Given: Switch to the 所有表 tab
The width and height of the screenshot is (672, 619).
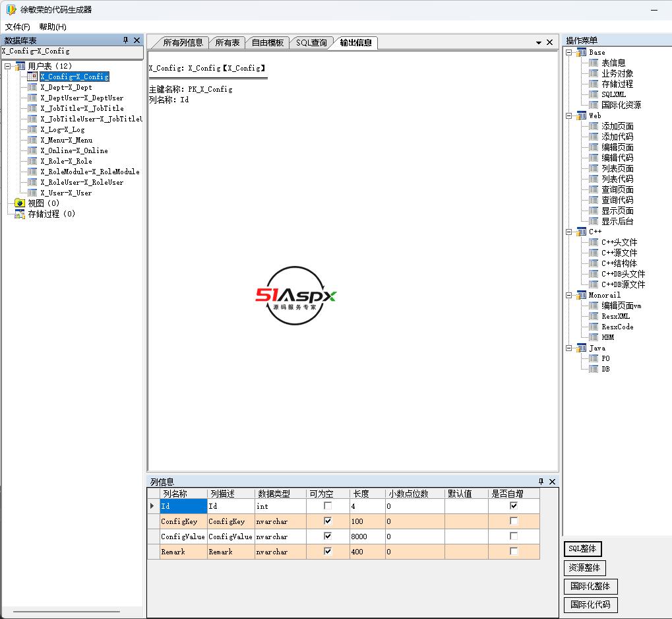Looking at the screenshot, I should [x=227, y=42].
